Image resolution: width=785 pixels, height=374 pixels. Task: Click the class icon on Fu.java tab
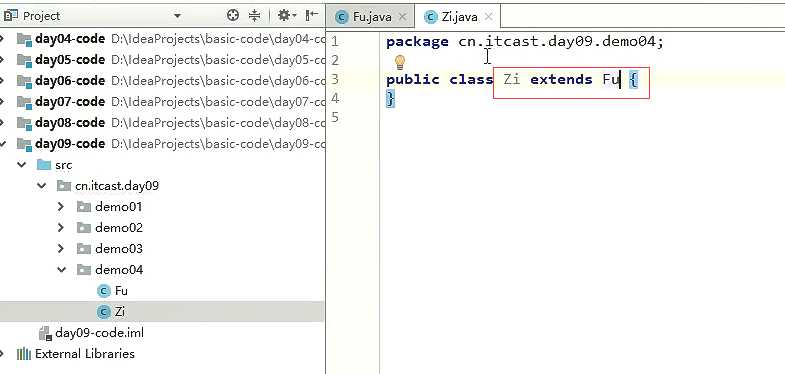click(342, 17)
